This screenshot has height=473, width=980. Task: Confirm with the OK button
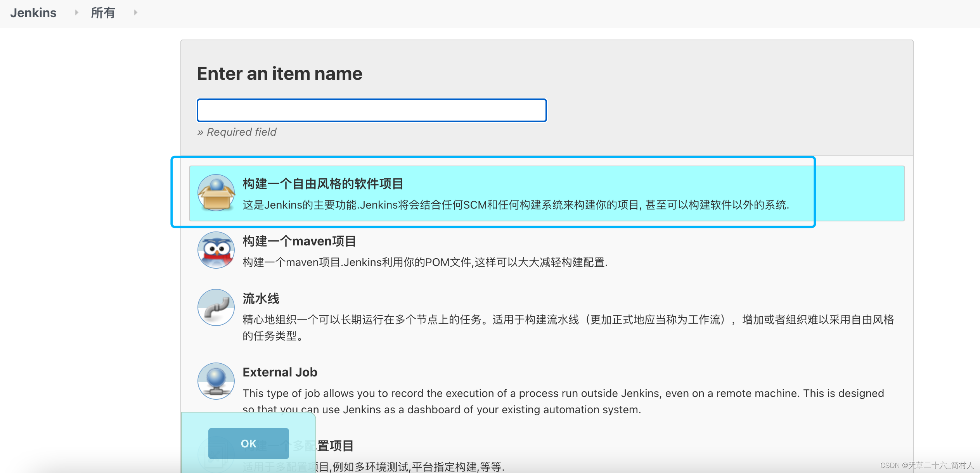point(248,444)
